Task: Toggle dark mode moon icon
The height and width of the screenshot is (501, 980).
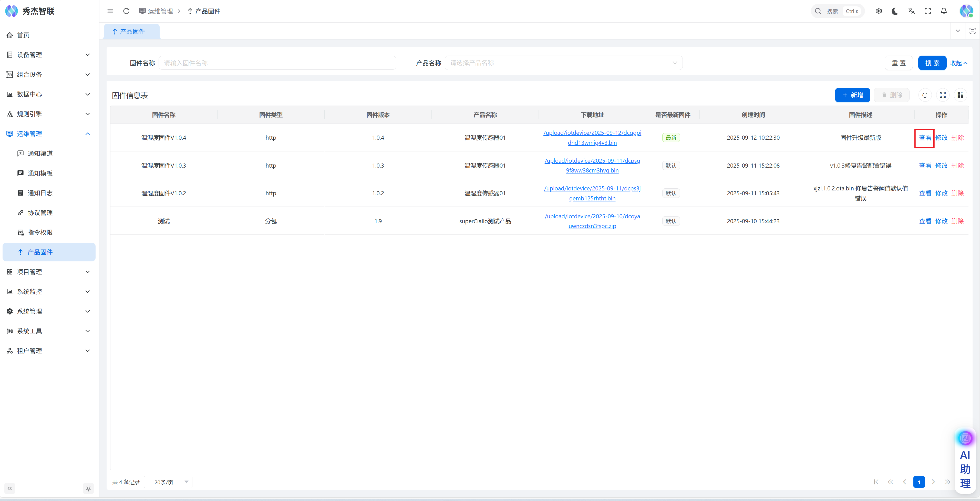Action: 895,11
